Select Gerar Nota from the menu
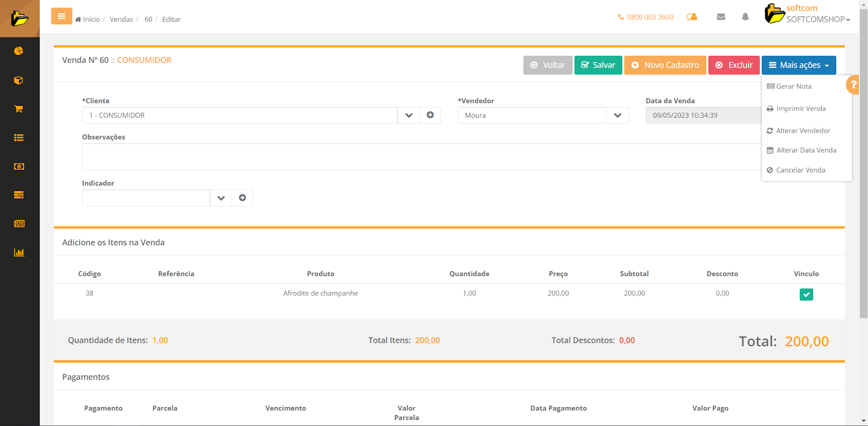The image size is (868, 426). tap(793, 86)
